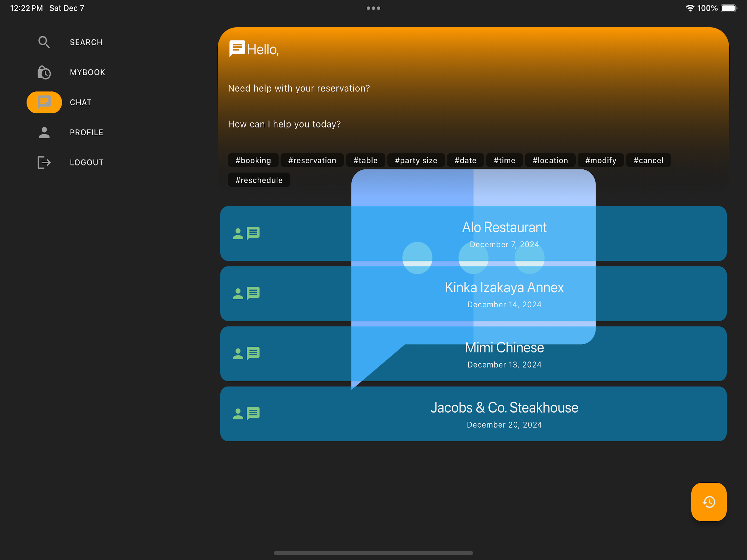The height and width of the screenshot is (560, 747).
Task: Click the 100% battery percentage text
Action: click(707, 8)
